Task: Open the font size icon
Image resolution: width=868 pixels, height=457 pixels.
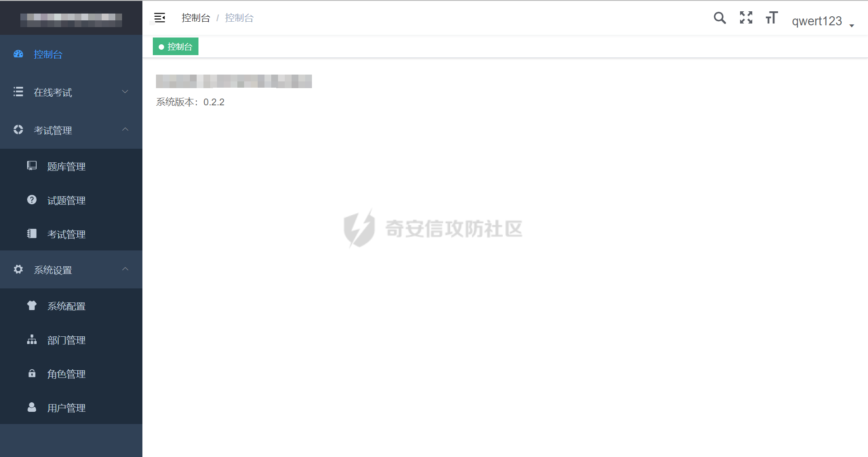Action: [x=772, y=18]
